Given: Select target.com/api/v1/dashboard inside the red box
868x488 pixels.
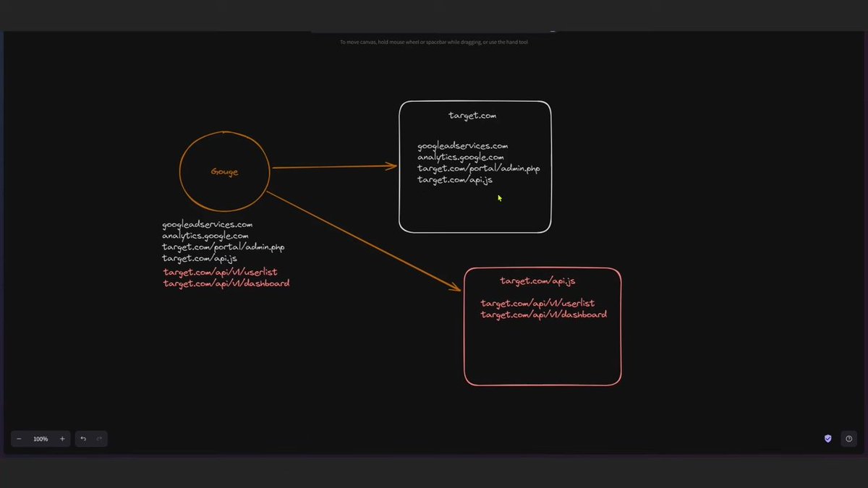Looking at the screenshot, I should [544, 314].
